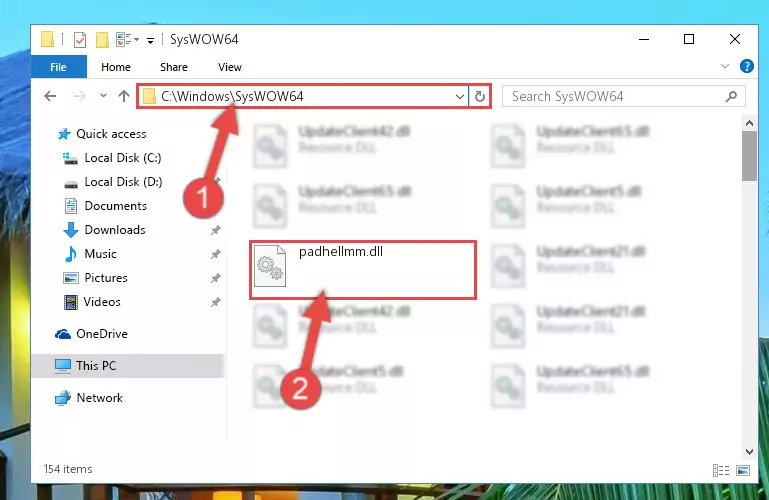769x500 pixels.
Task: Click the pin icon next to Pictures
Action: click(x=215, y=278)
